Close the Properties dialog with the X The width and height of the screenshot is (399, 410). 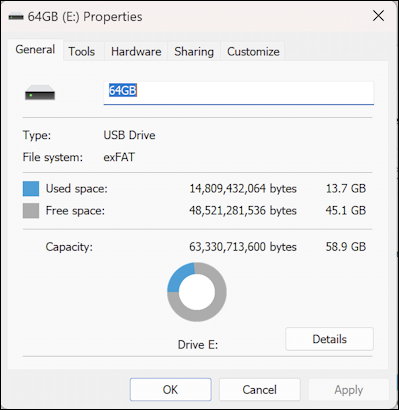tap(378, 16)
